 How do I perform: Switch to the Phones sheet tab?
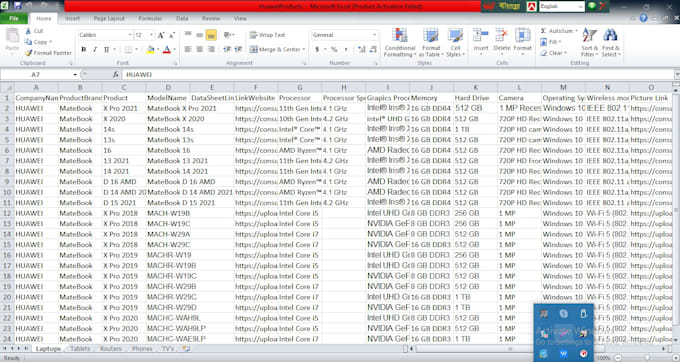142,349
